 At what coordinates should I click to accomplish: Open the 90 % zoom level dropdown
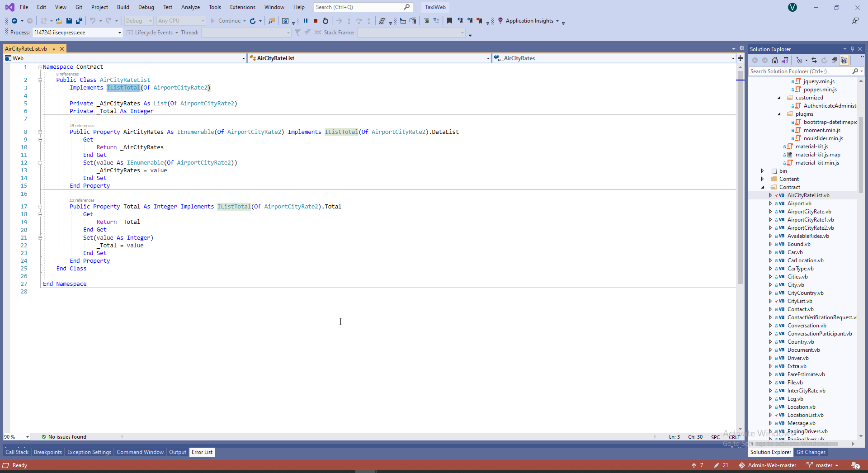click(28, 437)
